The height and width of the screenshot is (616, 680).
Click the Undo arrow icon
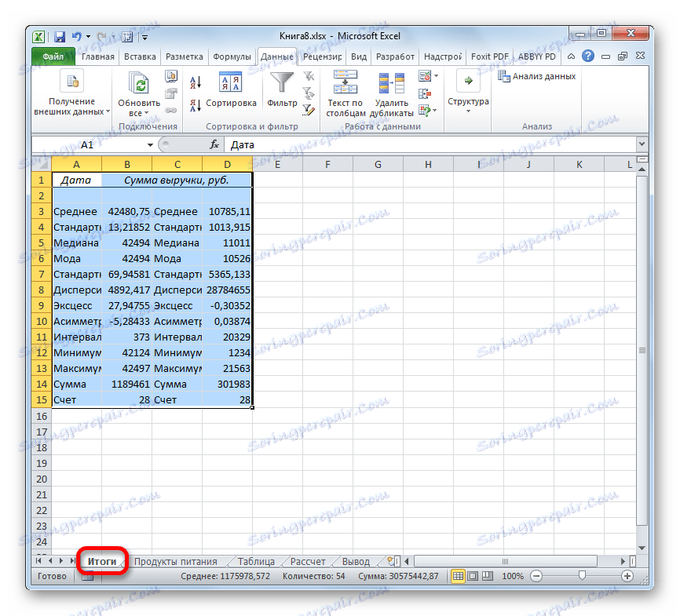(77, 37)
